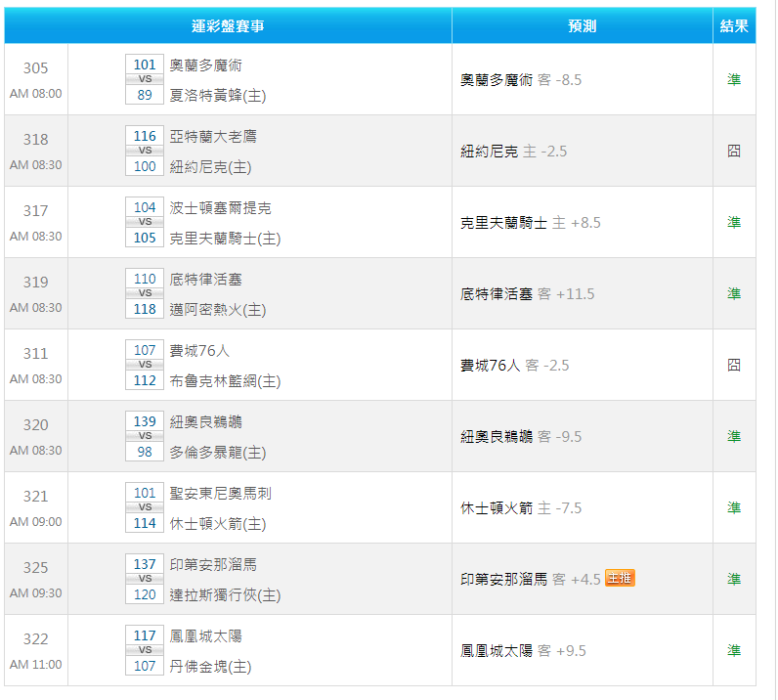This screenshot has width=778, height=700.
Task: Select team name 布魯克林籃網(主)
Action: click(x=225, y=381)
